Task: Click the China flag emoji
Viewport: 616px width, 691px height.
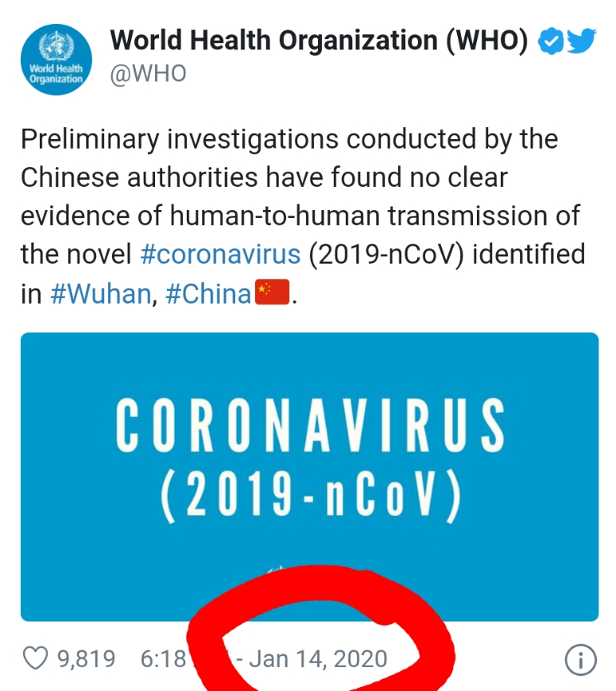Action: [273, 292]
